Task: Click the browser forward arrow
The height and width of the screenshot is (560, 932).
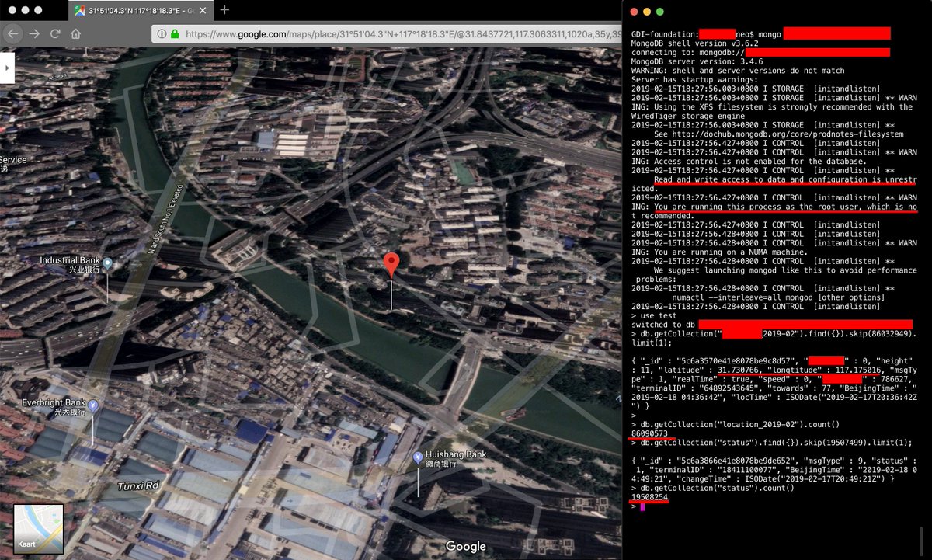Action: 34,33
